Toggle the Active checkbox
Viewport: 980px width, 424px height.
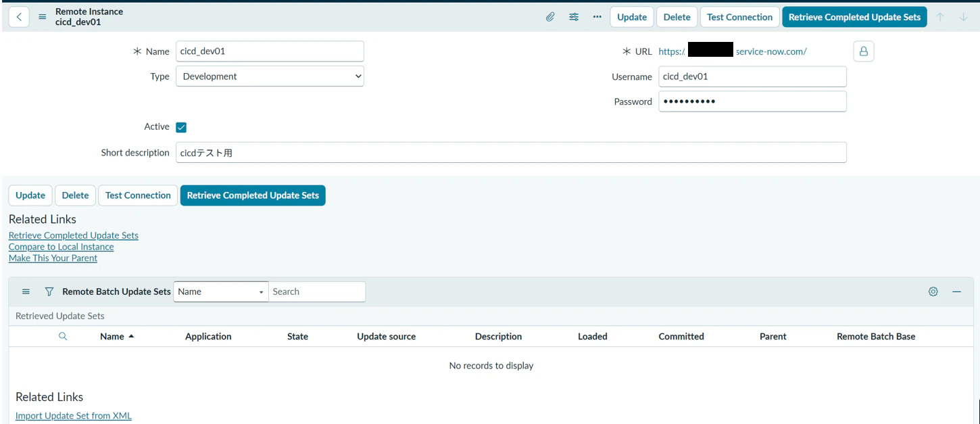tap(181, 127)
